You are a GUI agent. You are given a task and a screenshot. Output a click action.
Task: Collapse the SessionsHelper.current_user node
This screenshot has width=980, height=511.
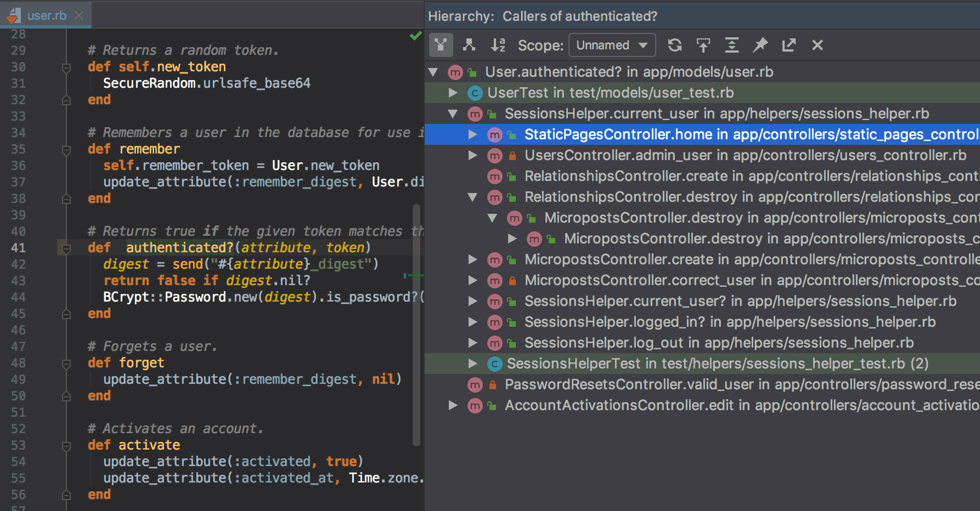click(x=453, y=113)
